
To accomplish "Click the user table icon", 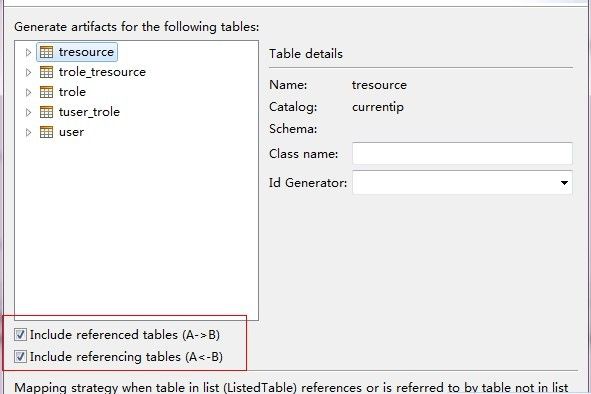I will (46, 132).
